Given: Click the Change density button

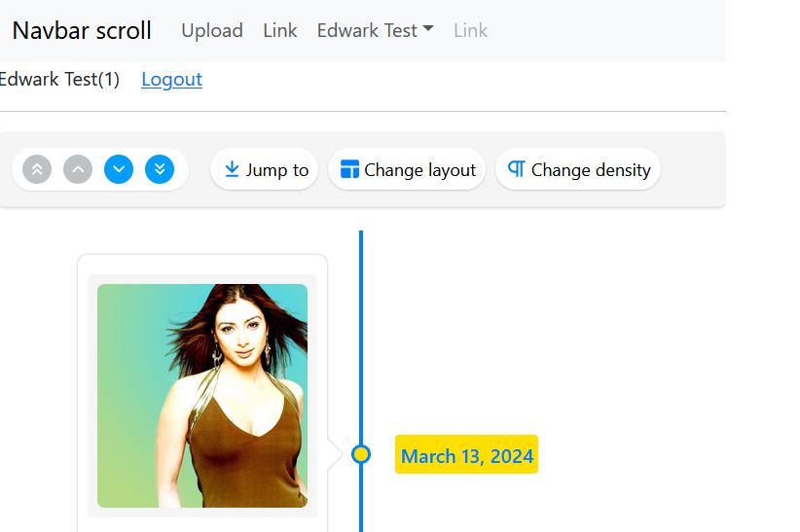Looking at the screenshot, I should [578, 169].
